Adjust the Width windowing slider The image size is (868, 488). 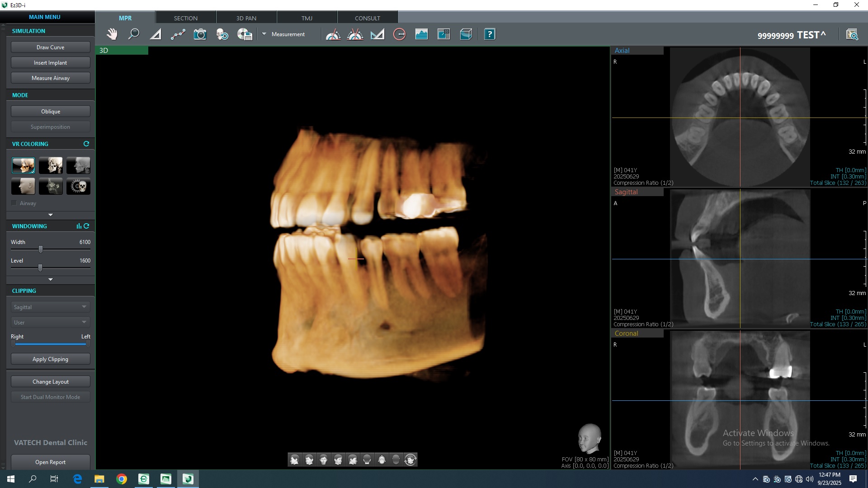40,249
